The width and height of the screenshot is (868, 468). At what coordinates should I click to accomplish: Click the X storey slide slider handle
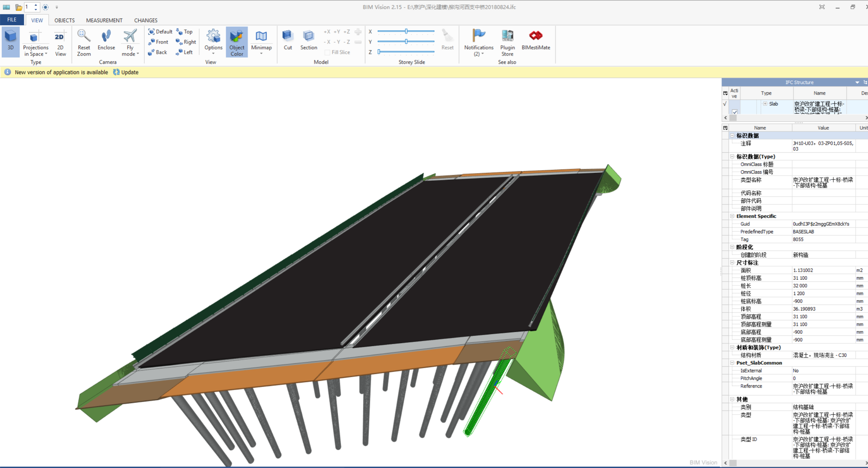406,31
